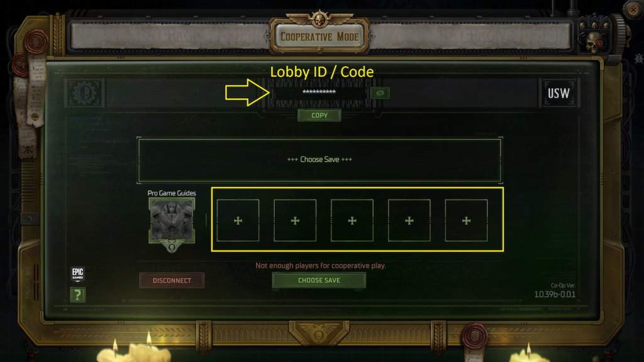Click the Epic Games logo icon

tap(77, 274)
